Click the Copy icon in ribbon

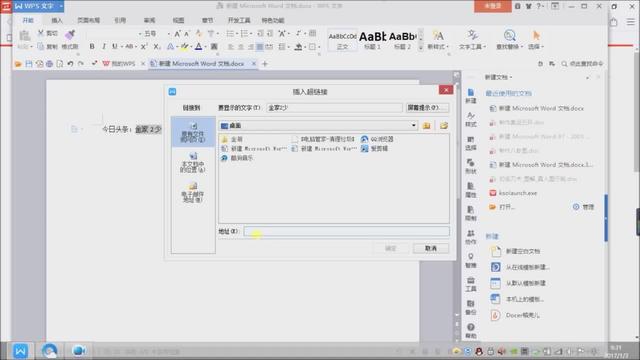click(41, 47)
